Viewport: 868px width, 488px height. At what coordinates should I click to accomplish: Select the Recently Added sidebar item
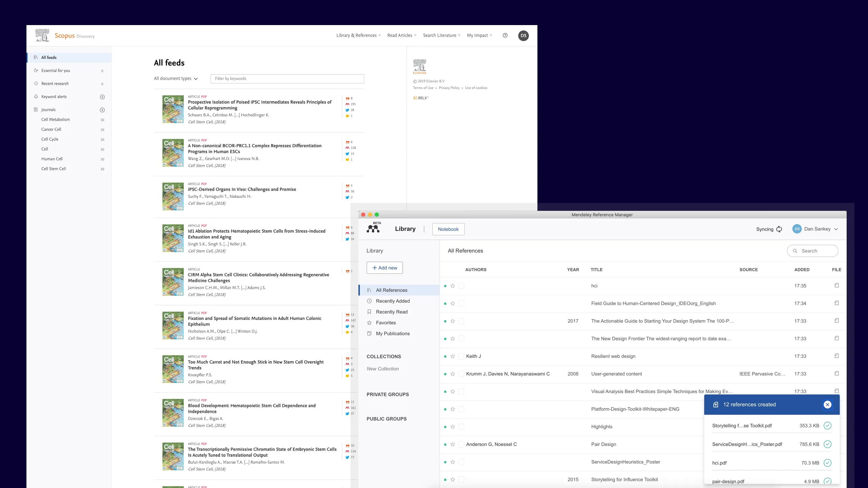392,301
